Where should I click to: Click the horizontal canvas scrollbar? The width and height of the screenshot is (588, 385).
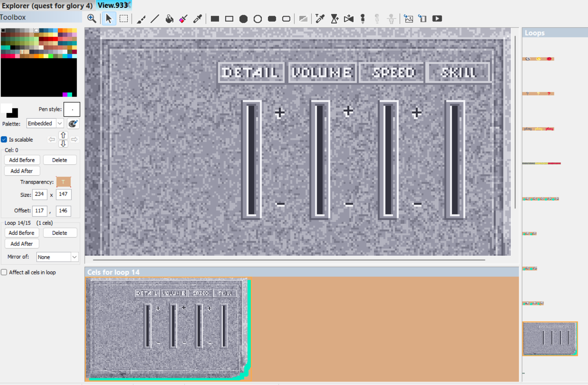(289, 260)
